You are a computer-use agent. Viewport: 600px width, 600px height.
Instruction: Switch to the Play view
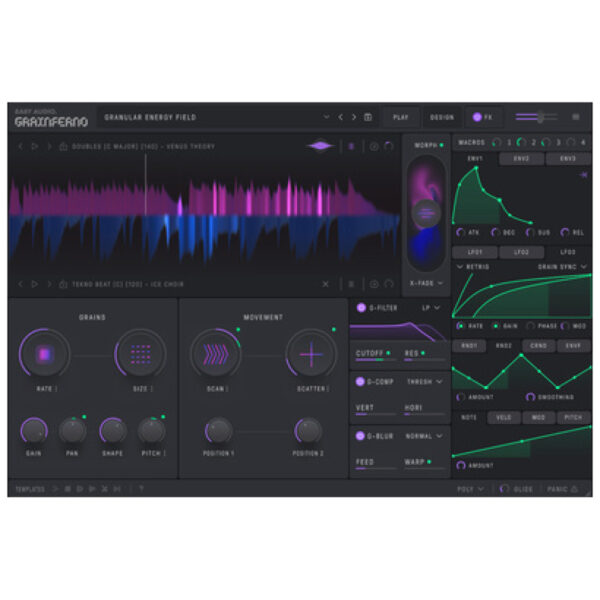pyautogui.click(x=401, y=117)
